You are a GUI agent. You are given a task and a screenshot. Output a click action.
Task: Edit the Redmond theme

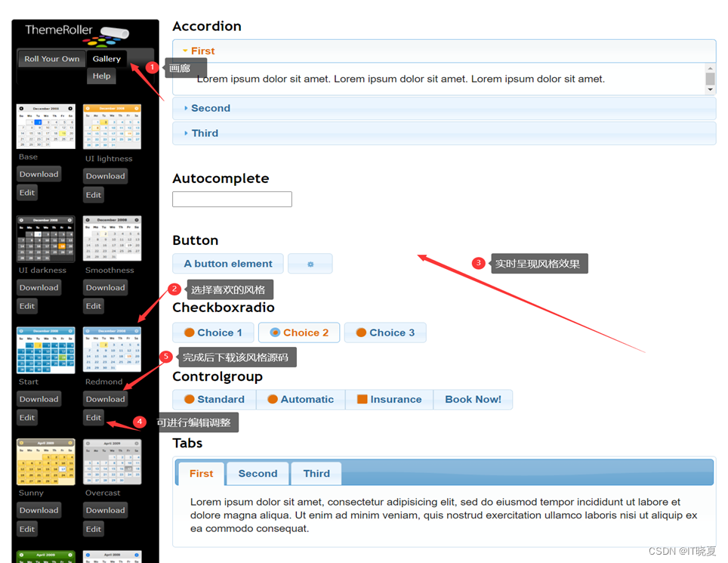coord(94,418)
